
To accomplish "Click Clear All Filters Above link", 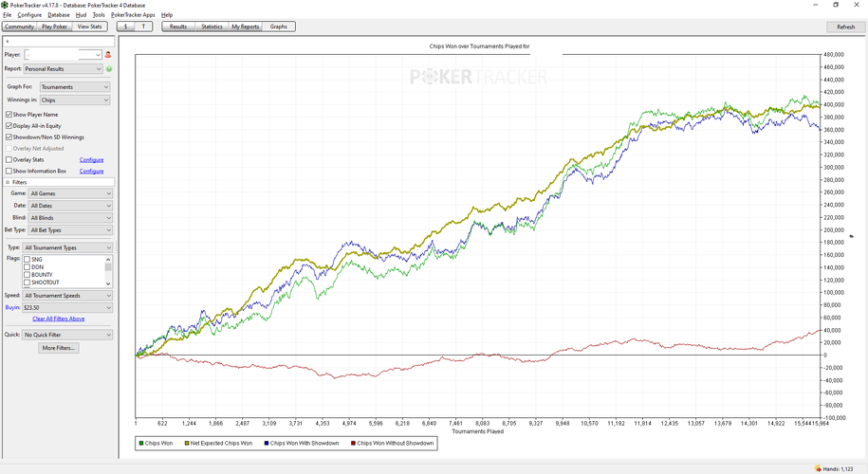I will (x=58, y=319).
